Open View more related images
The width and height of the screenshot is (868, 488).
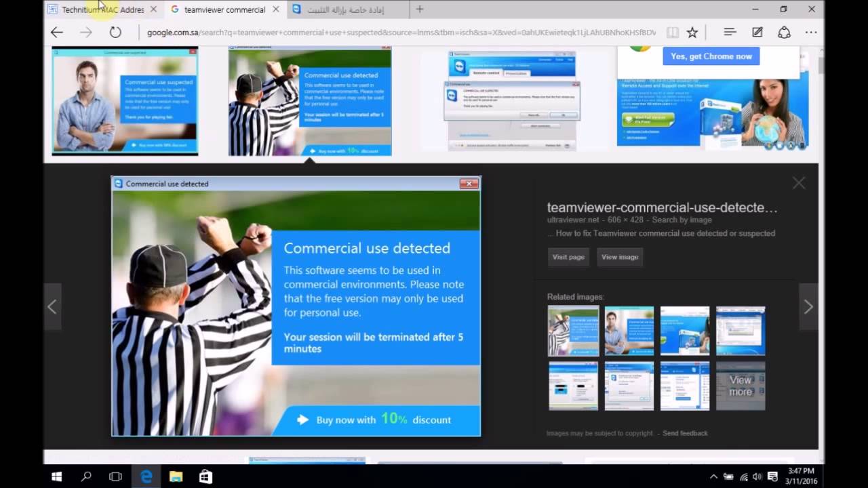(x=741, y=386)
